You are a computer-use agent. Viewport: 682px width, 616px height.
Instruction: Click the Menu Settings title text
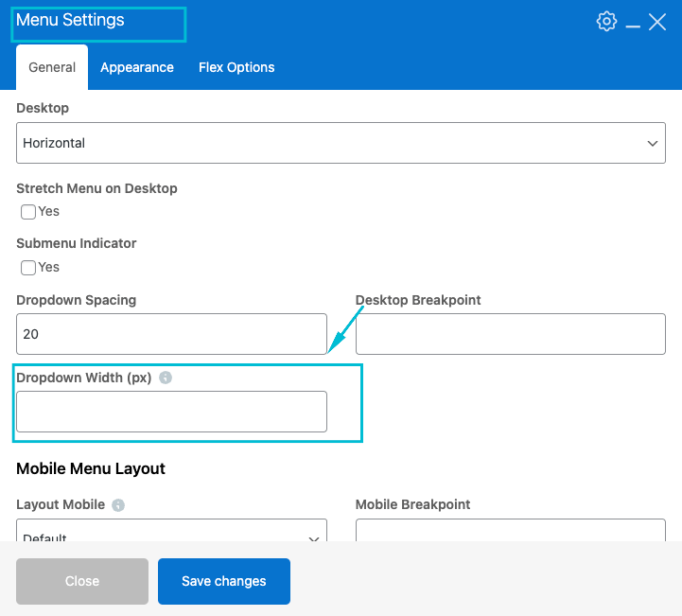[x=70, y=20]
